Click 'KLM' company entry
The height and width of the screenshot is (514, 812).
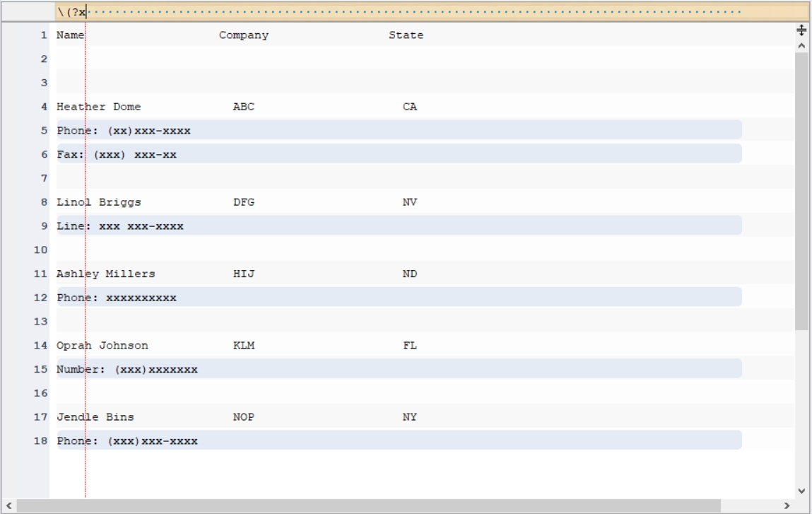tap(243, 346)
